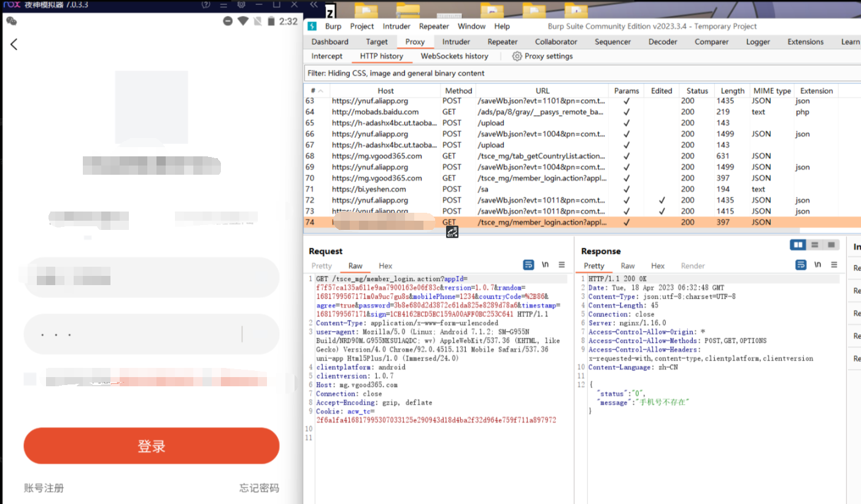Open the Project menu
861x504 pixels.
(362, 26)
